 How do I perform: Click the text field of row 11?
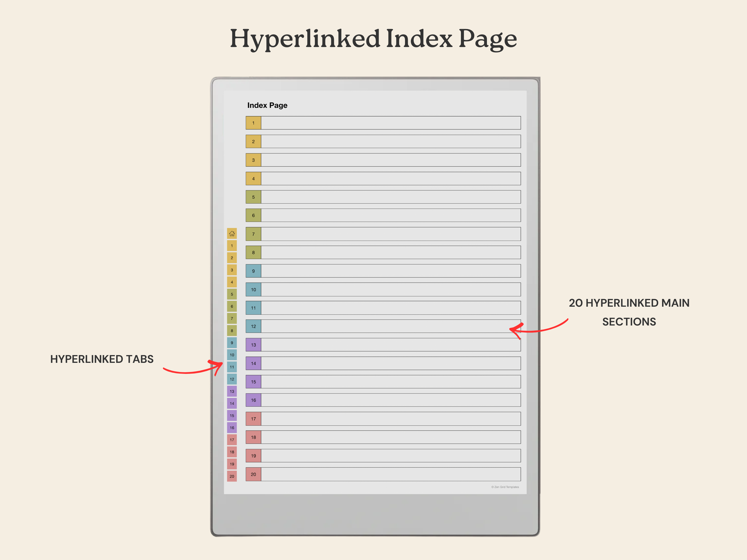(391, 308)
